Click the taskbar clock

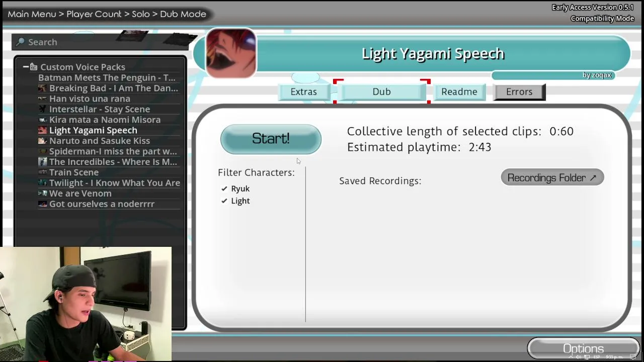click(614, 357)
